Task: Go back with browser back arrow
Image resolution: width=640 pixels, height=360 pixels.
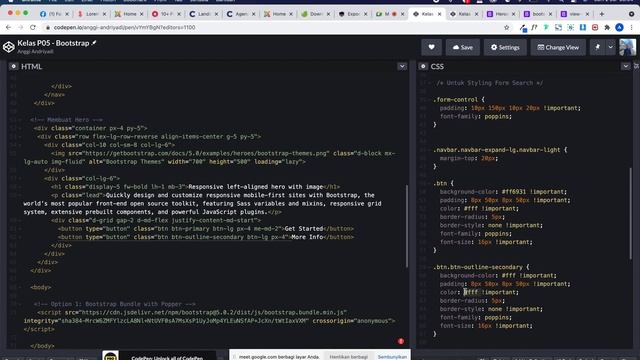Action: [9, 27]
